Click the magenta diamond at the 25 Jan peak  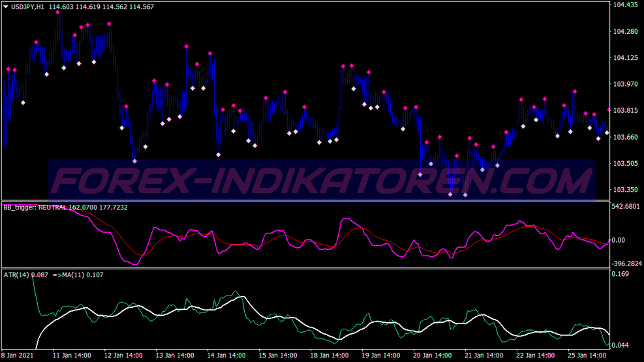pos(575,91)
